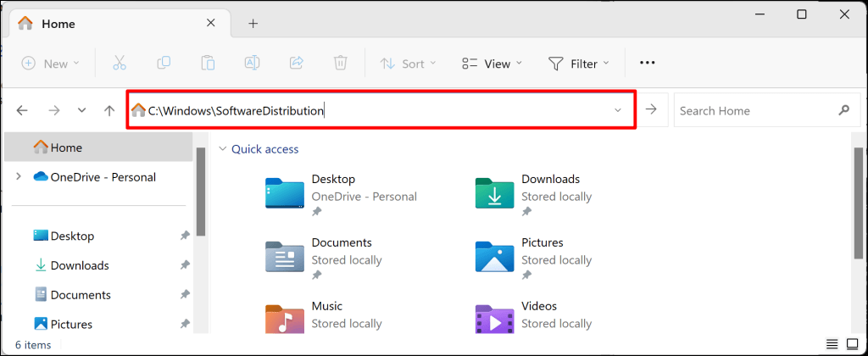Click the Delete trash icon

coord(341,64)
